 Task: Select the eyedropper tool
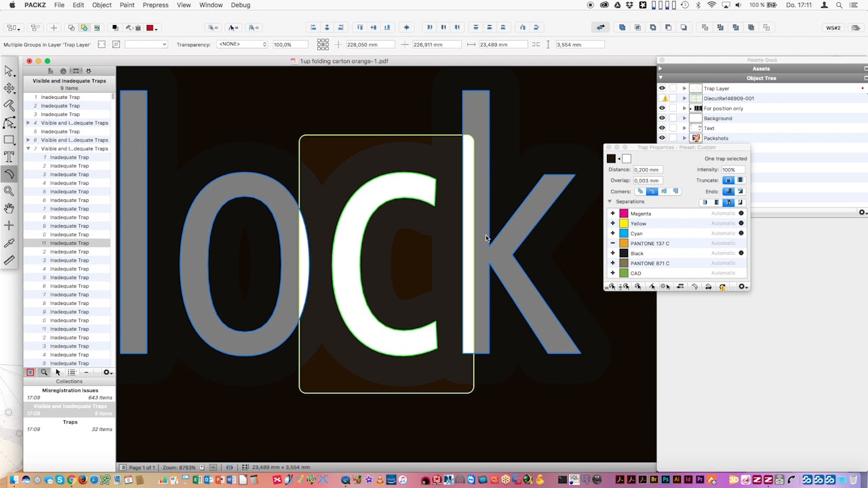click(9, 243)
